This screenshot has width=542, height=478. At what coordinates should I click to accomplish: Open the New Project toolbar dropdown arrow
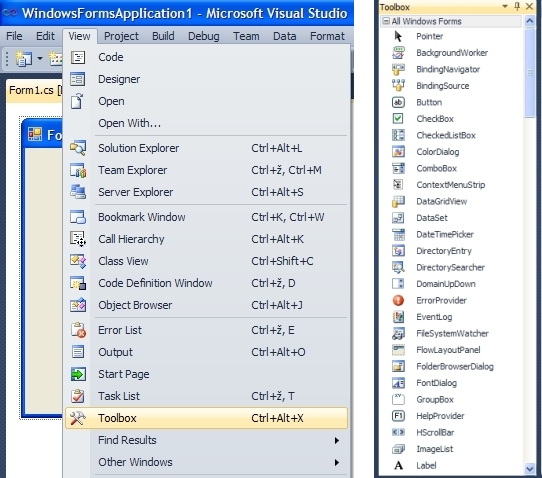coord(40,58)
